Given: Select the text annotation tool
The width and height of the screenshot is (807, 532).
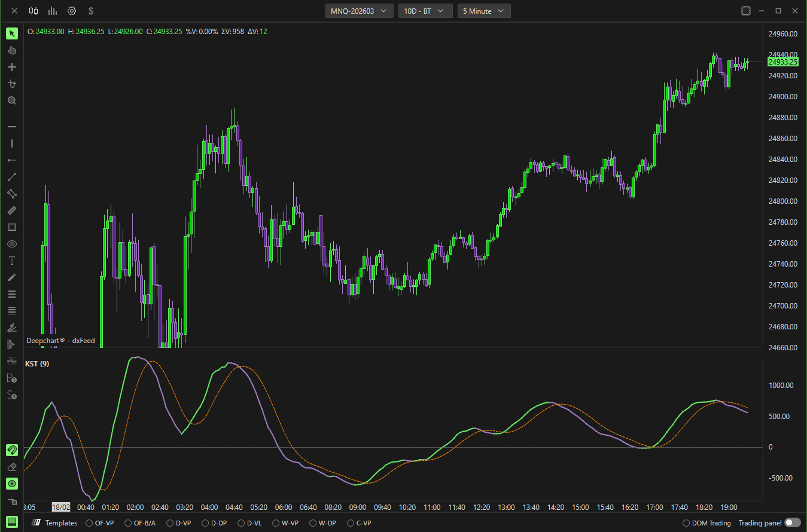Looking at the screenshot, I should click(x=12, y=261).
